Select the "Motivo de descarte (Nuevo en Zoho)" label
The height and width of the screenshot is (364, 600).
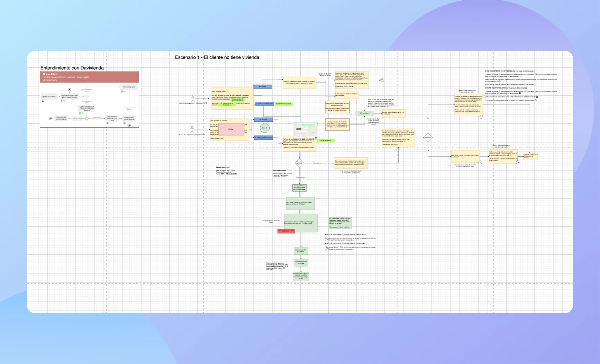click(325, 75)
